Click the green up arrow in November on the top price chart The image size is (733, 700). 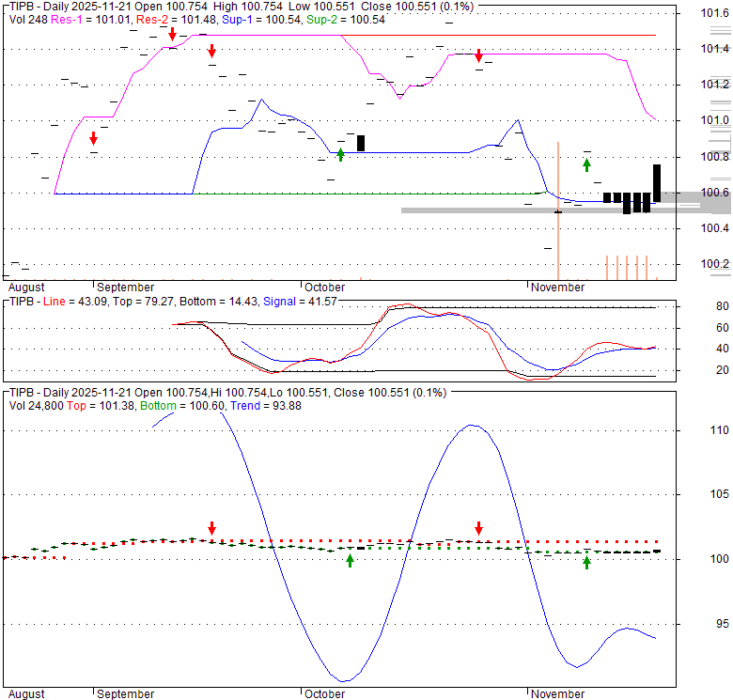pos(587,164)
